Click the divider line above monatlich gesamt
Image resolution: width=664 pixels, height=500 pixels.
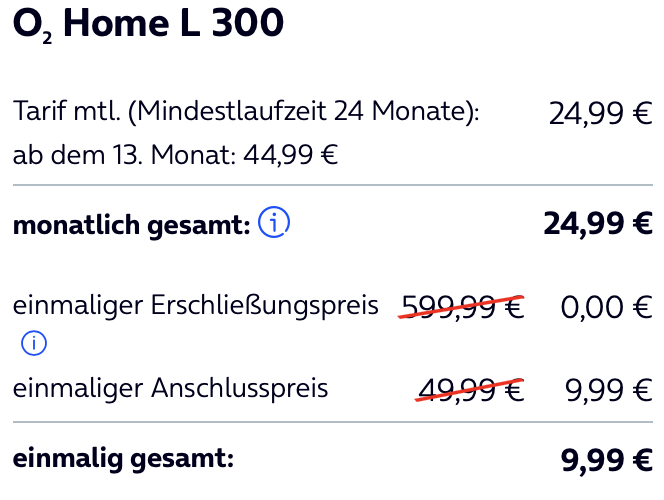(x=332, y=186)
